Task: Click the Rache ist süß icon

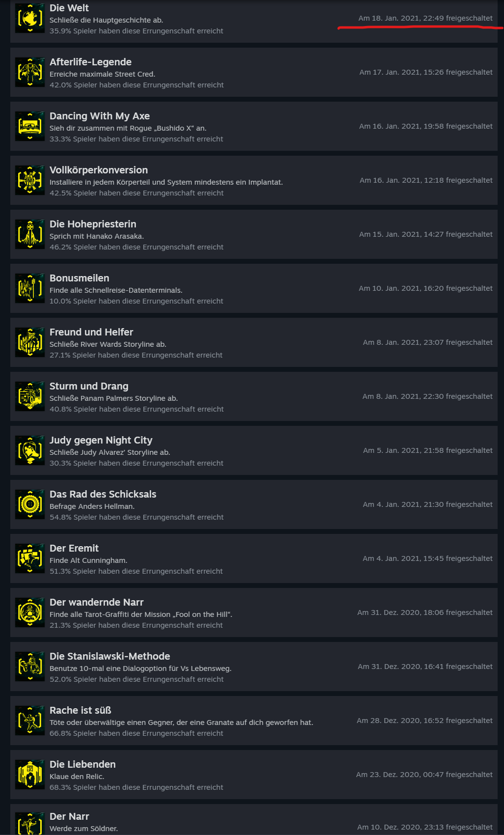Action: 30,721
